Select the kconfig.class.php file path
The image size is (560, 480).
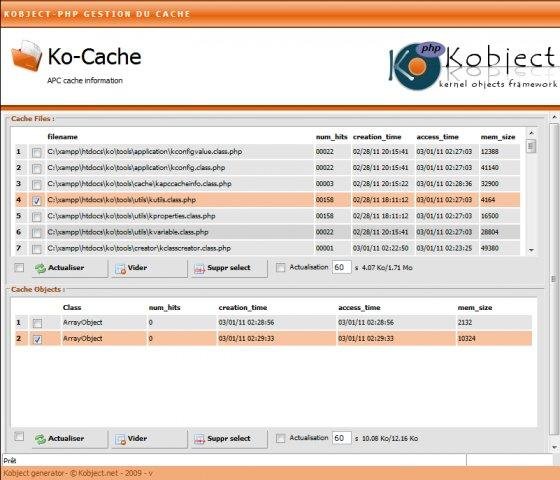136,168
